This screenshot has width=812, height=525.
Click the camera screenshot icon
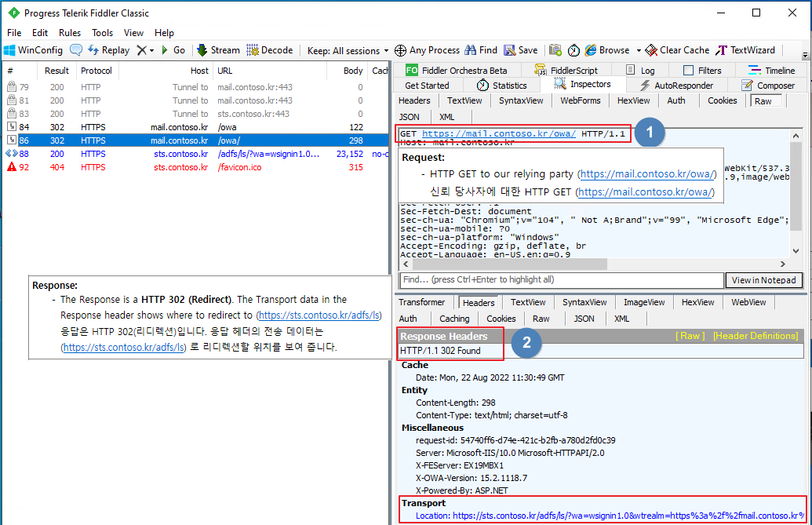pos(555,50)
